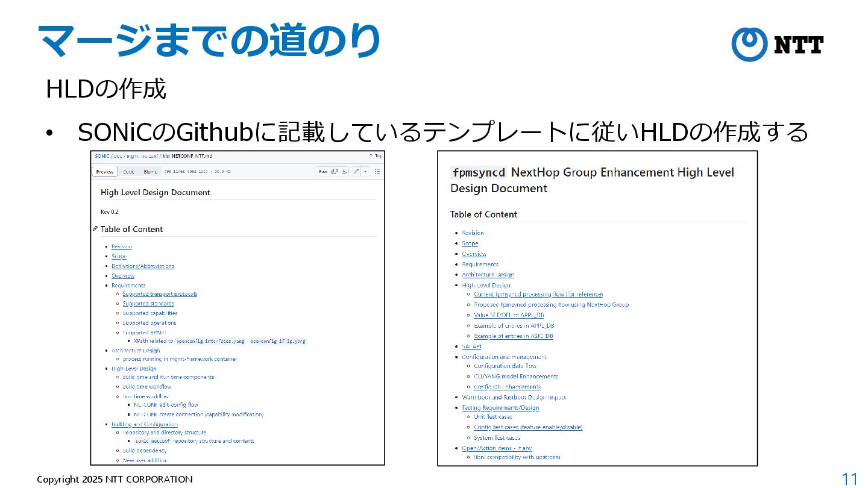Open Example of entries in ASIC_DB
Image resolution: width=868 pixels, height=488 pixels.
click(514, 336)
